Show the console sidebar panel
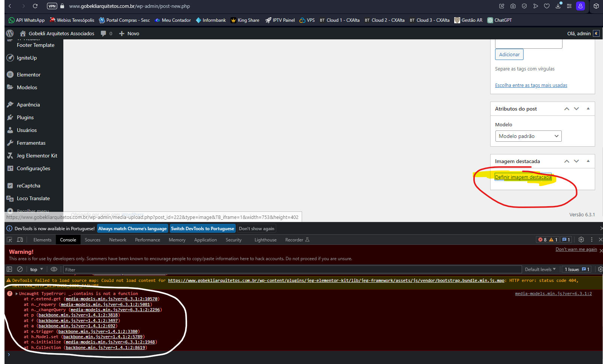The width and height of the screenshot is (603, 364). [9, 269]
